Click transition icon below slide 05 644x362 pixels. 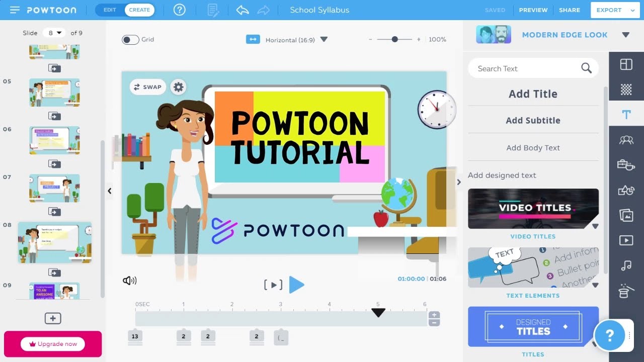tap(54, 116)
